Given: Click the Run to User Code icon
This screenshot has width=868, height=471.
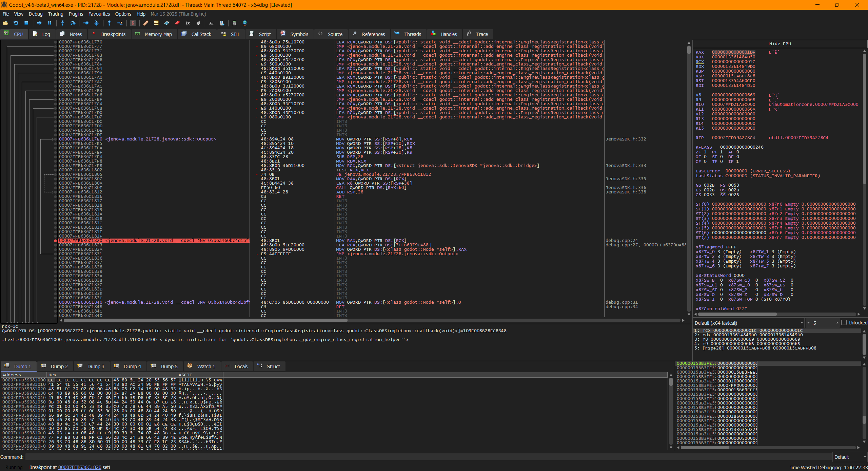Looking at the screenshot, I should coord(120,23).
